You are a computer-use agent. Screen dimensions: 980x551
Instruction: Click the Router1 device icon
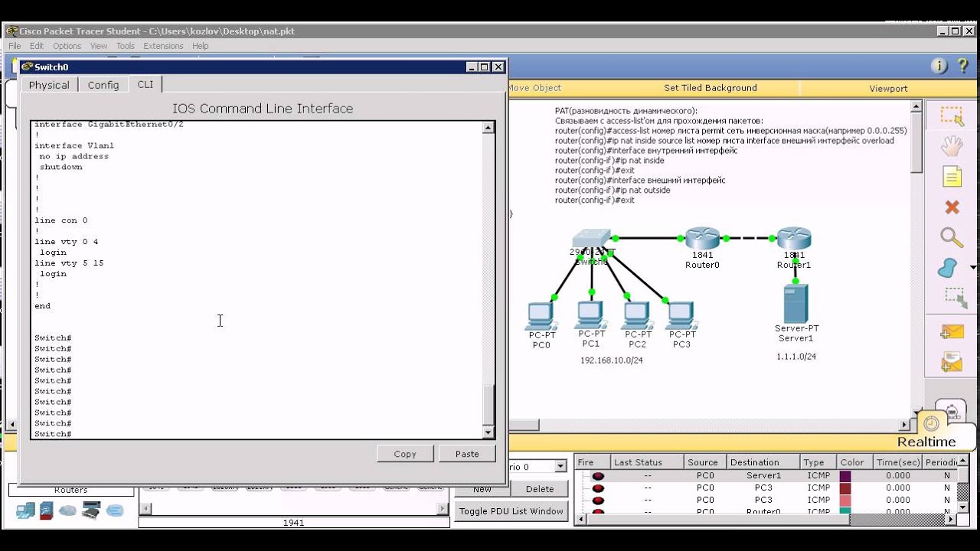click(x=794, y=238)
